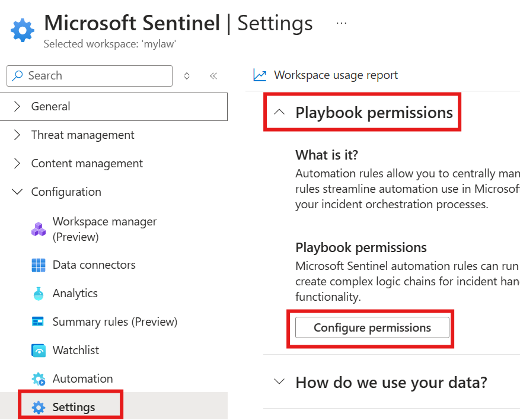The width and height of the screenshot is (520, 420).
Task: Click the Workspace manager cubes icon
Action: (x=39, y=229)
